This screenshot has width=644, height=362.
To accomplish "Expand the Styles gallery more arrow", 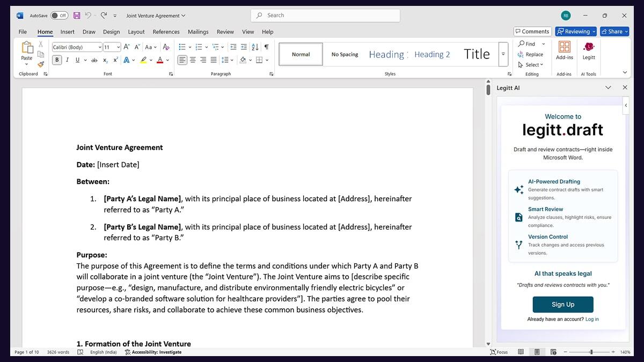I will (x=503, y=54).
